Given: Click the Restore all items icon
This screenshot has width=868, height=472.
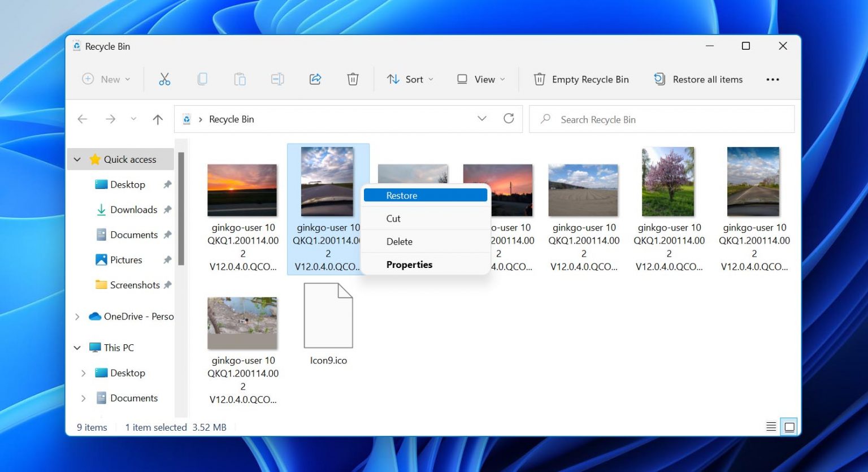Looking at the screenshot, I should [x=659, y=79].
